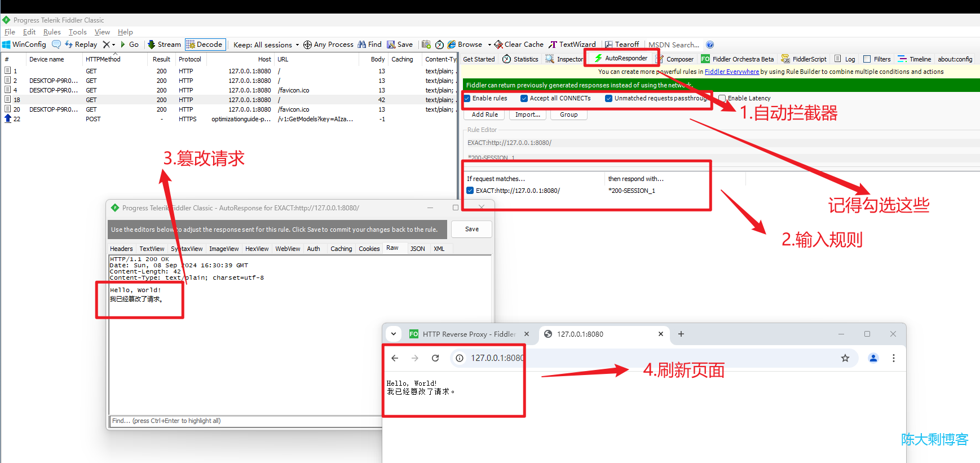
Task: Go back in the browser
Action: point(395,358)
